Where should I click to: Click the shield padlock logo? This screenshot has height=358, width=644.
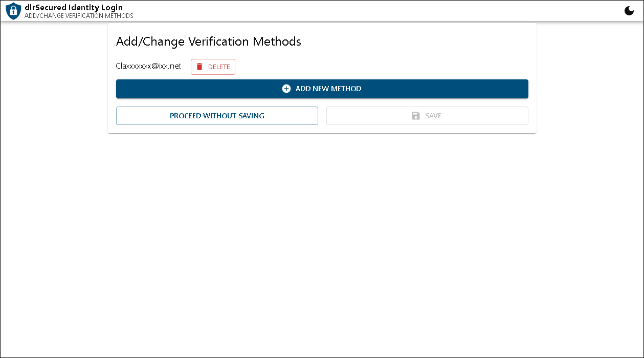[13, 11]
